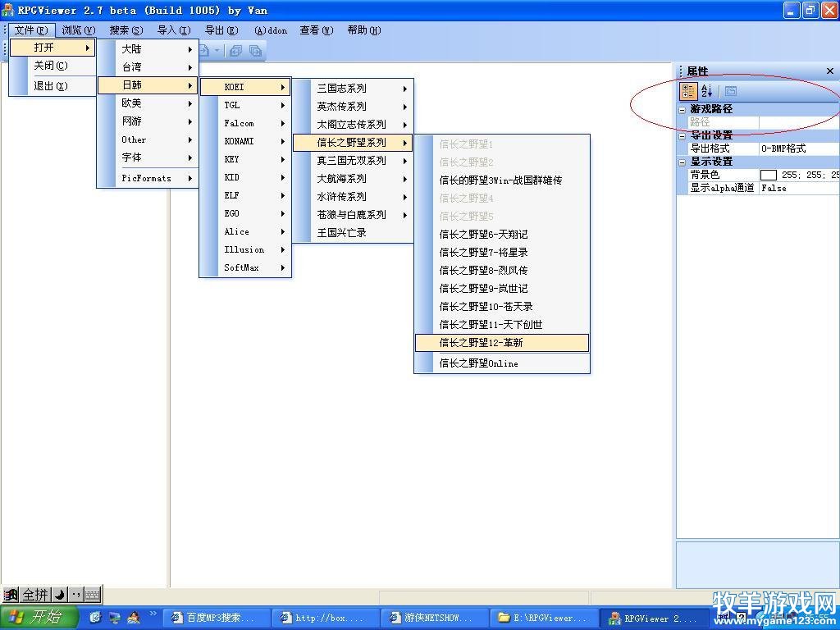Open the 导入(I) menu
Image resolution: width=840 pixels, height=630 pixels.
pyautogui.click(x=174, y=30)
